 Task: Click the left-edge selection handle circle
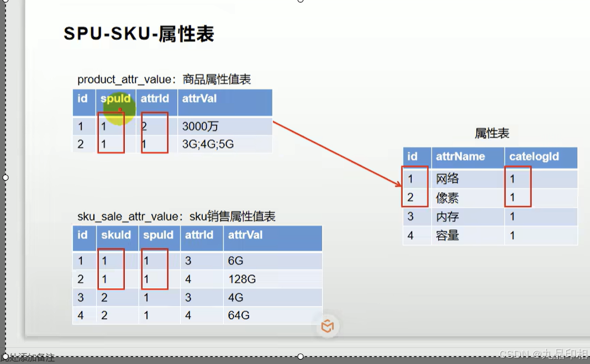click(4, 178)
